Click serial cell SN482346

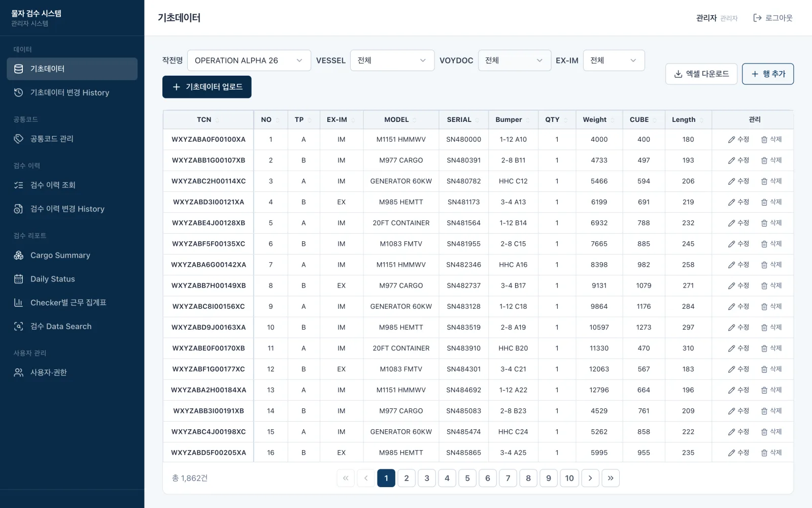point(464,265)
